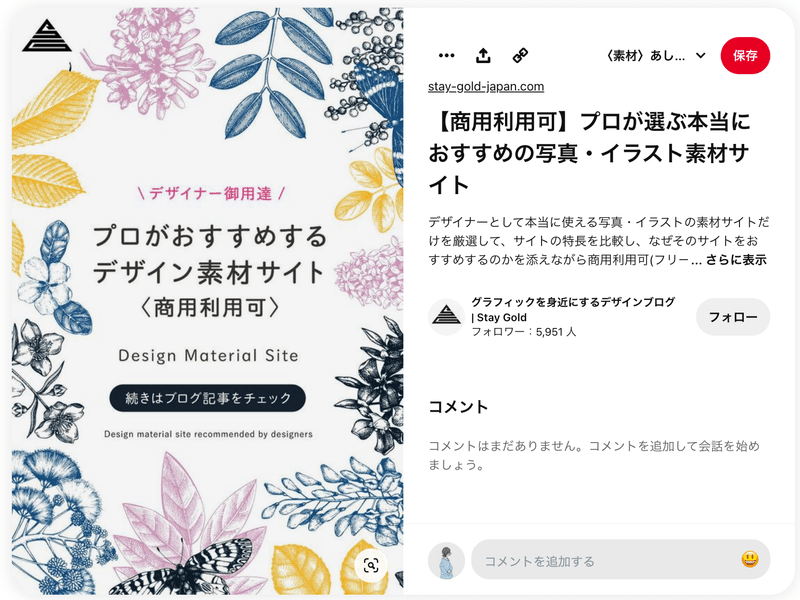Image resolution: width=800 pixels, height=600 pixels.
Task: Expand the description with さらに表示
Action: (x=736, y=260)
